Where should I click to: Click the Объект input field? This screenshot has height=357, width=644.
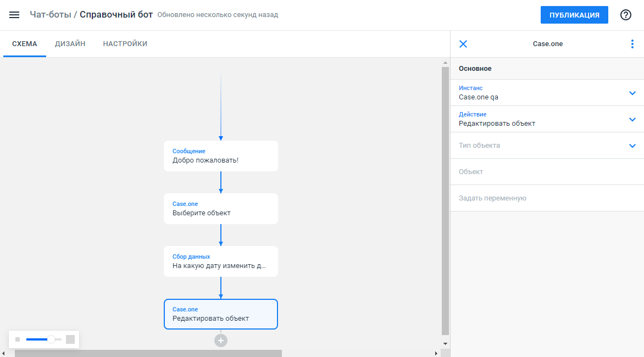click(547, 171)
